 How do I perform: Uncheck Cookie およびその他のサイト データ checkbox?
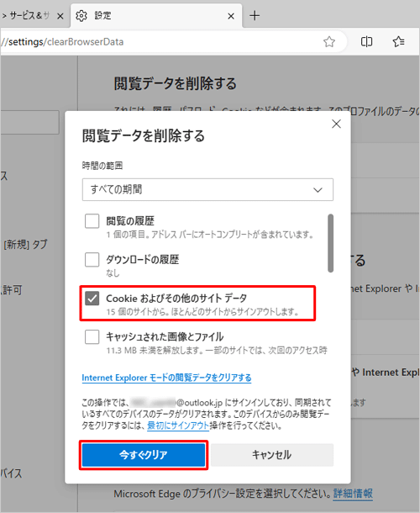(x=92, y=298)
